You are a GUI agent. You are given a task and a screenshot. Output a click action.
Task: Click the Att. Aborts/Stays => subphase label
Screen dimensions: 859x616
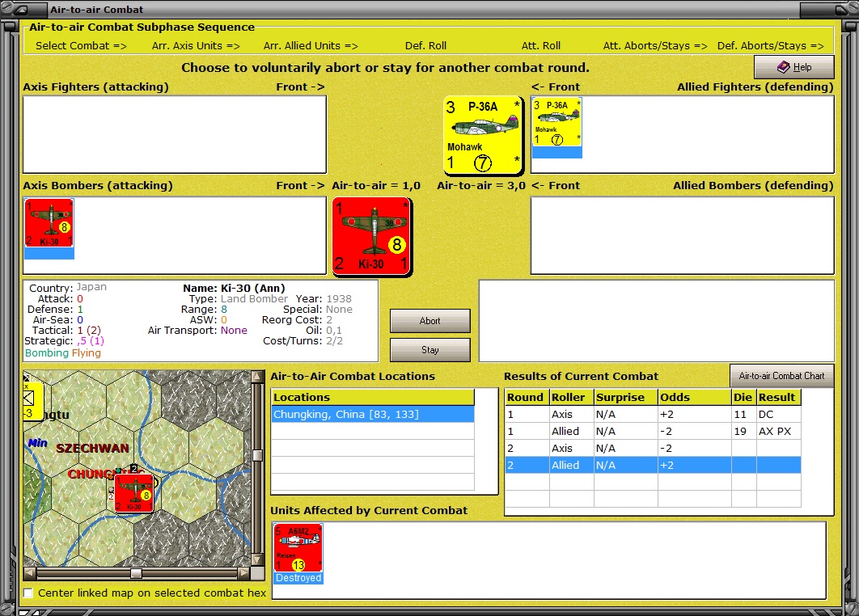point(655,46)
